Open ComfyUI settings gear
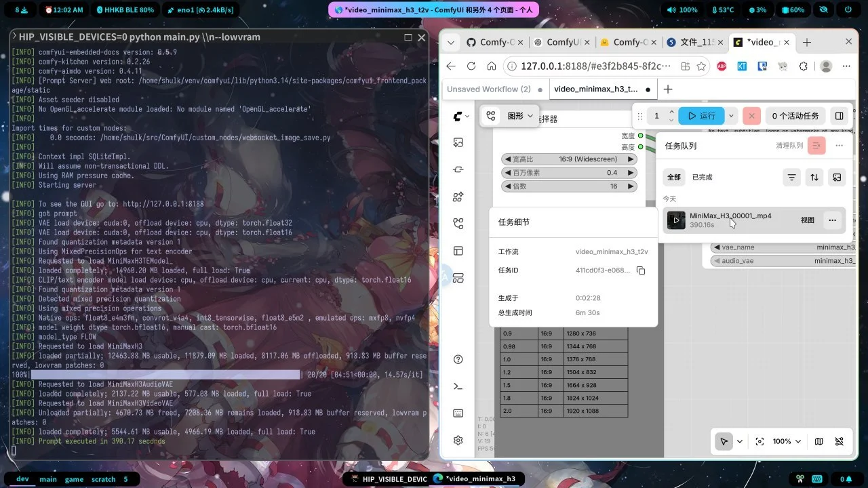This screenshot has height=488, width=868. point(458,441)
